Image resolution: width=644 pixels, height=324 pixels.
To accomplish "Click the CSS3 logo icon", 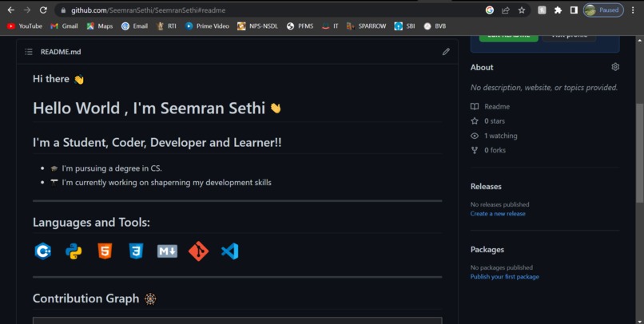I will tap(136, 251).
